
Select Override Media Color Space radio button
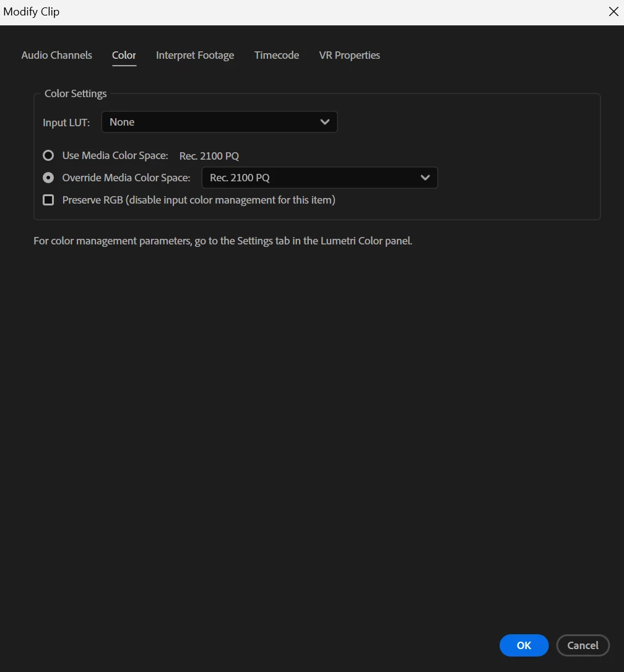coord(48,178)
